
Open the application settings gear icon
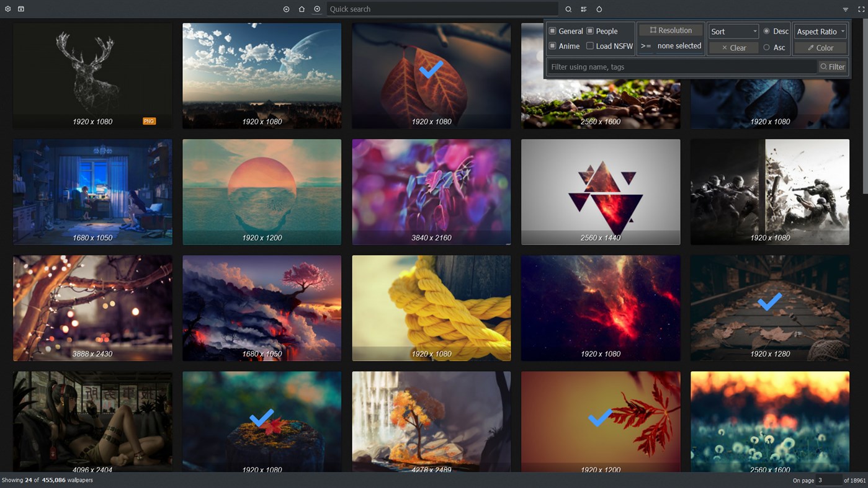[8, 9]
